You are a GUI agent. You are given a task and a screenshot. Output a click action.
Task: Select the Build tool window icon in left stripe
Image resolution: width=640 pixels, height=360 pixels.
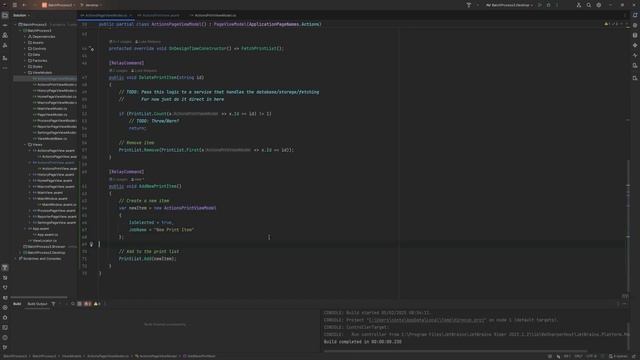[5, 267]
